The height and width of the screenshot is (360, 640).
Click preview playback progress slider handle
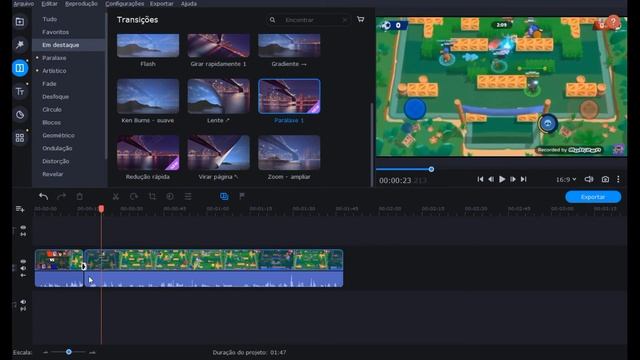click(431, 169)
